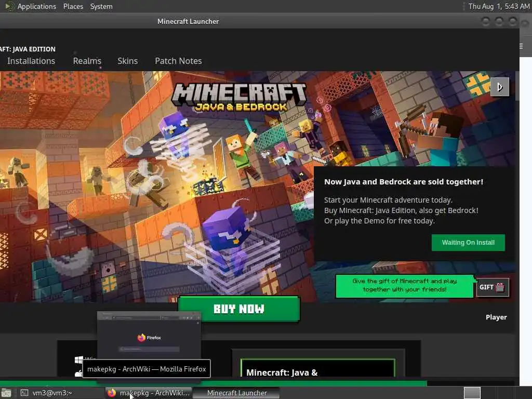Click the arrow button on banner corner
This screenshot has width=532, height=399.
pos(499,87)
